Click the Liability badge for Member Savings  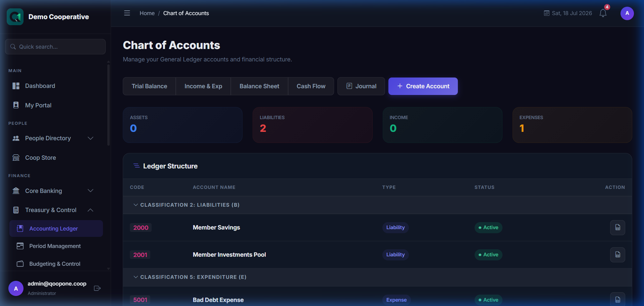(x=395, y=227)
